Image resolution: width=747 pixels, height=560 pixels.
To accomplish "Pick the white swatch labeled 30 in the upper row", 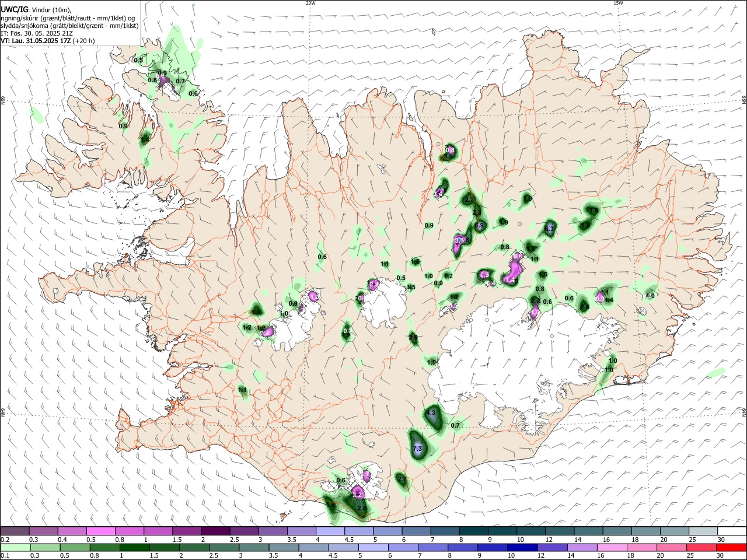I will point(732,531).
